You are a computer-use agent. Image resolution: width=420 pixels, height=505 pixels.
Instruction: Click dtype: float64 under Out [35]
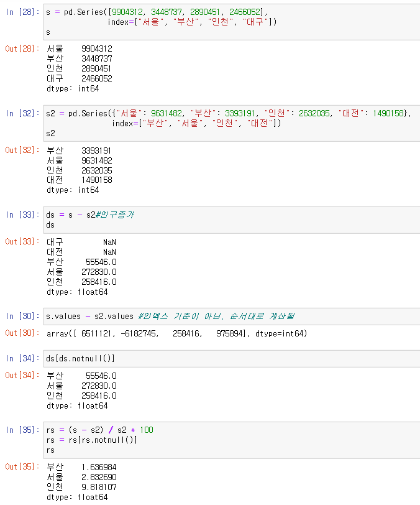pyautogui.click(x=77, y=498)
